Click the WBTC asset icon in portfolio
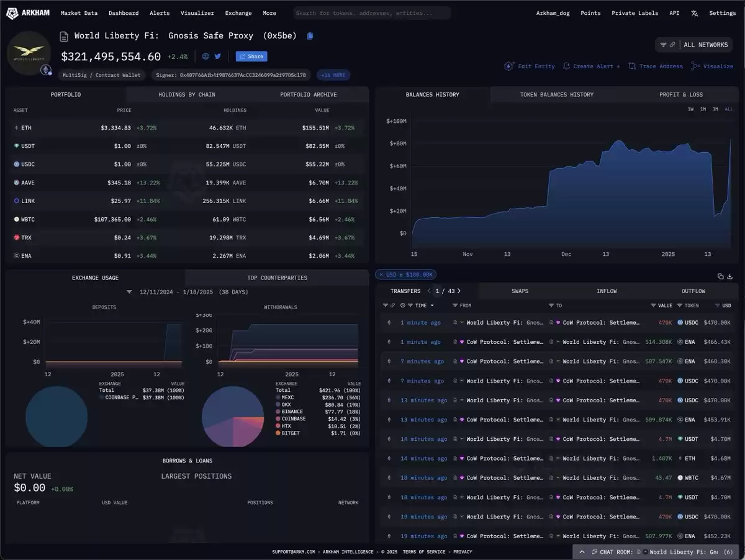Screen dimensions: 745x560 [x=17, y=219]
